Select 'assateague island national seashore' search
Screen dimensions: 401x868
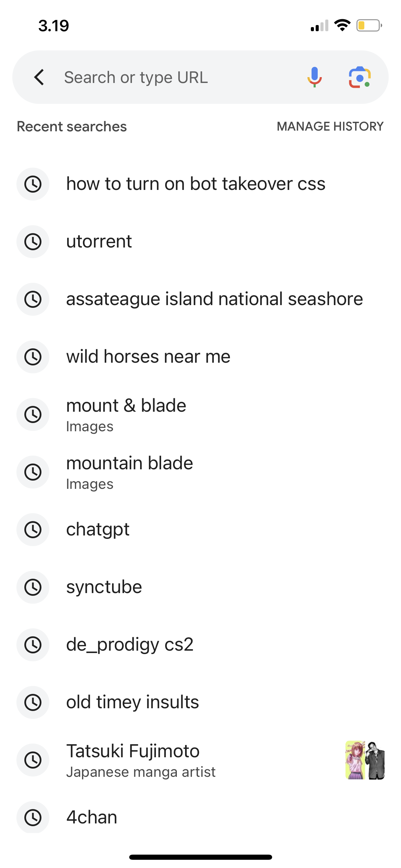pos(200,299)
